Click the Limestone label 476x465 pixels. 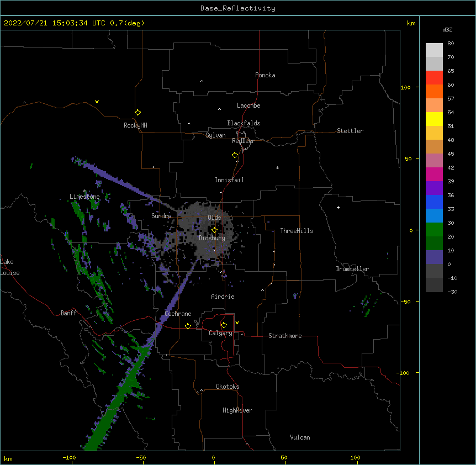coord(84,197)
